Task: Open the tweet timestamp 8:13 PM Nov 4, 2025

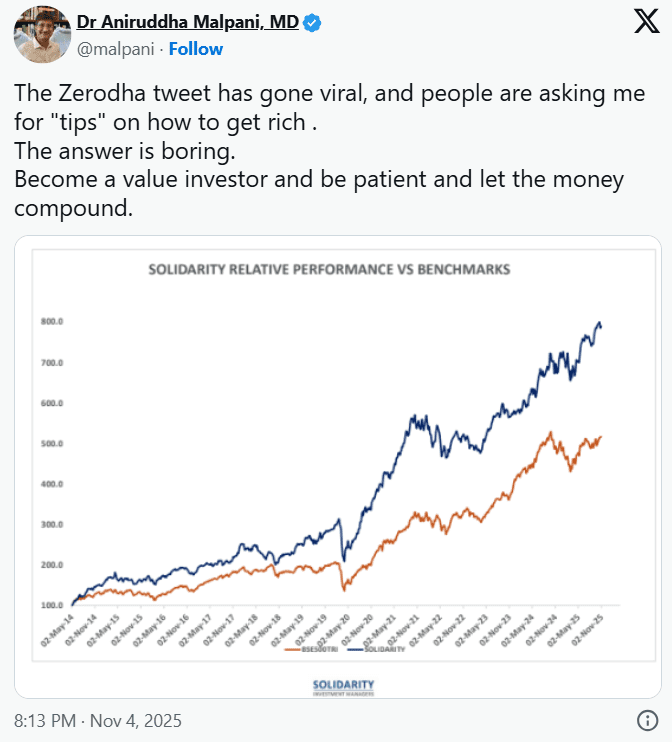Action: pos(98,720)
